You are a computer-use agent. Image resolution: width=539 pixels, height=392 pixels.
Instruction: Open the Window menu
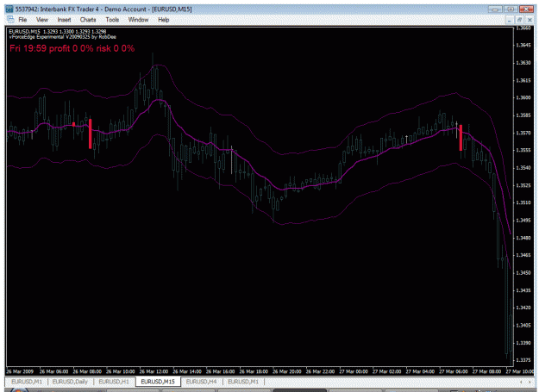pos(138,20)
